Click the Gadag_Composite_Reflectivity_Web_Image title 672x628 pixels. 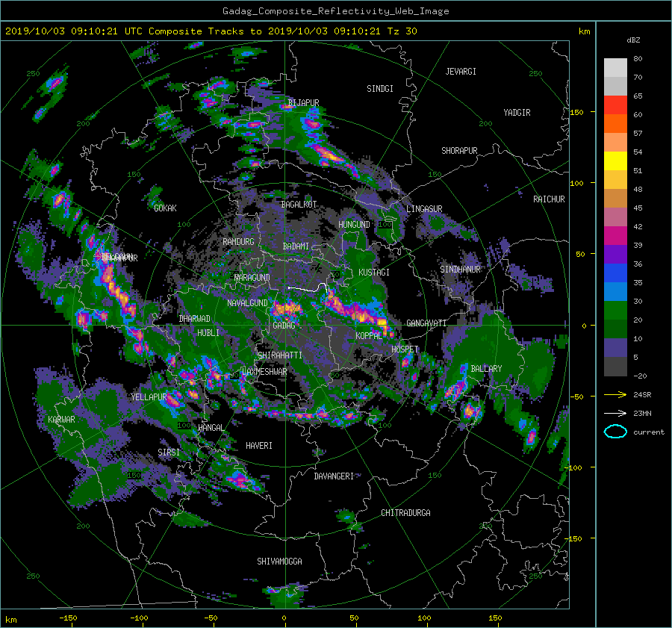click(335, 11)
